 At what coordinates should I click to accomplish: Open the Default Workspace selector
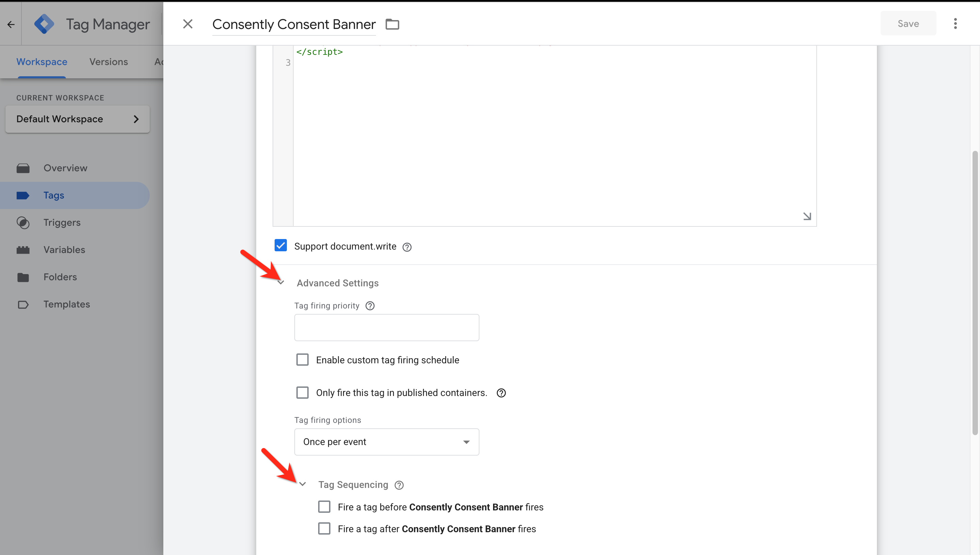pos(77,119)
